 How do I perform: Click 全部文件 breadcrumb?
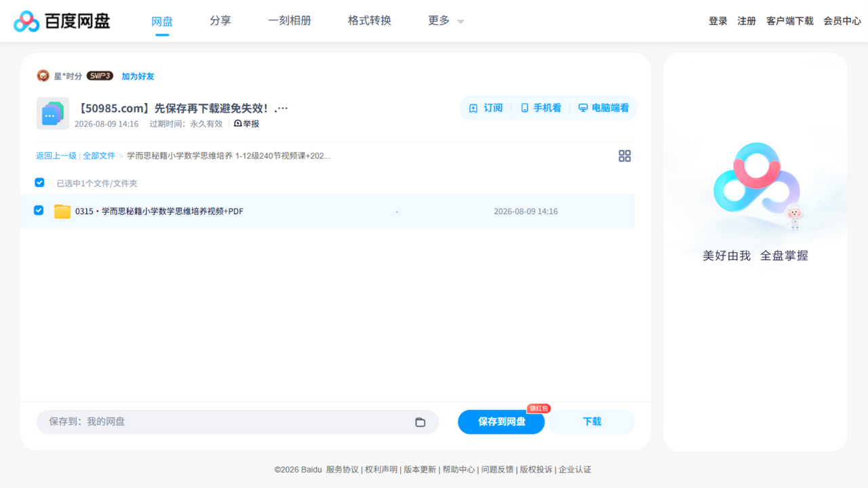(99, 156)
